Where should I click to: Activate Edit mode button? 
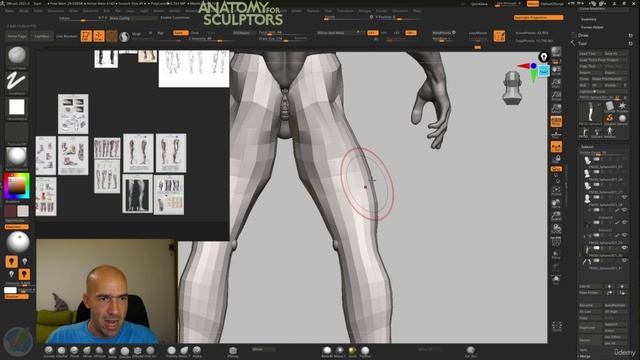tap(86, 36)
